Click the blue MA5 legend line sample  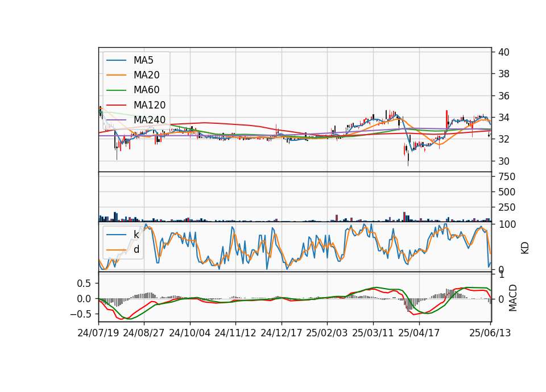pos(116,60)
